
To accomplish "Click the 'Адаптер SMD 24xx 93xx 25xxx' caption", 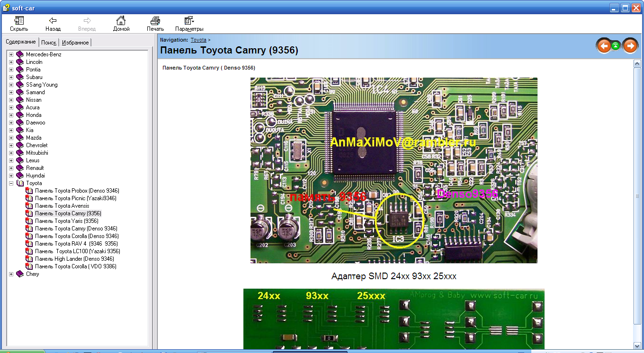I will pyautogui.click(x=394, y=276).
